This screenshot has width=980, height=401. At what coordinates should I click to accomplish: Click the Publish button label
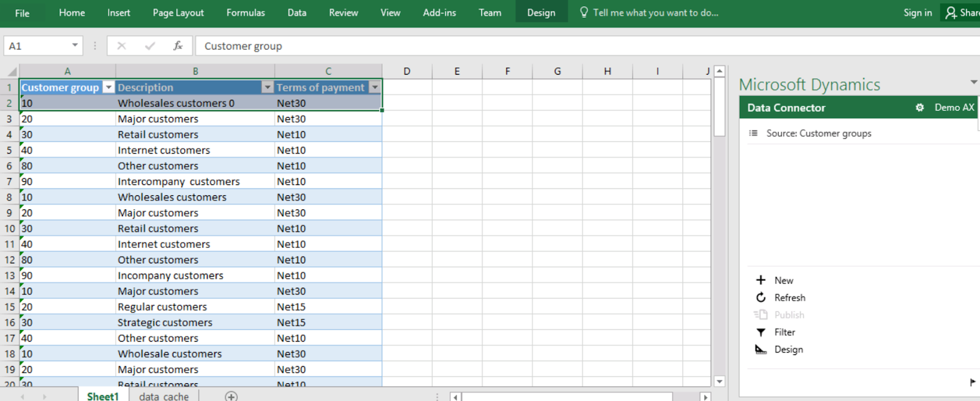click(790, 315)
